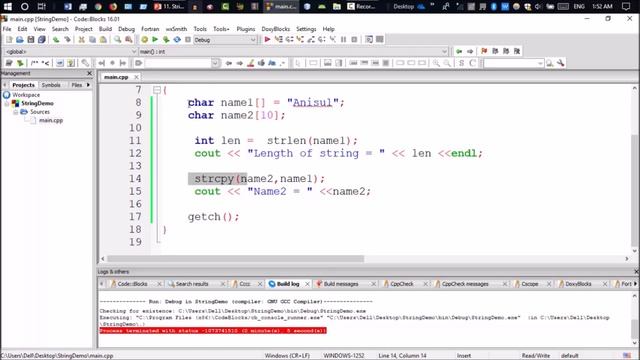The width and height of the screenshot is (640, 360).
Task: Click the editor horizontal scrollbar
Action: (x=236, y=258)
